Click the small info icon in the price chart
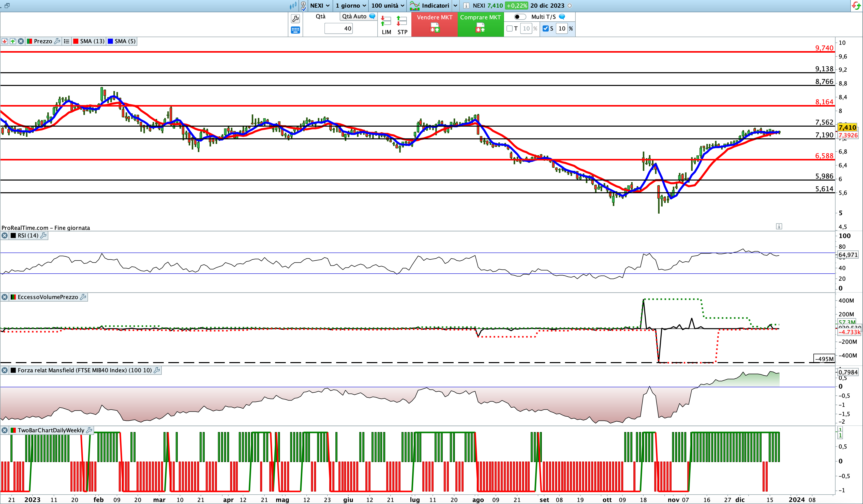 click(779, 226)
